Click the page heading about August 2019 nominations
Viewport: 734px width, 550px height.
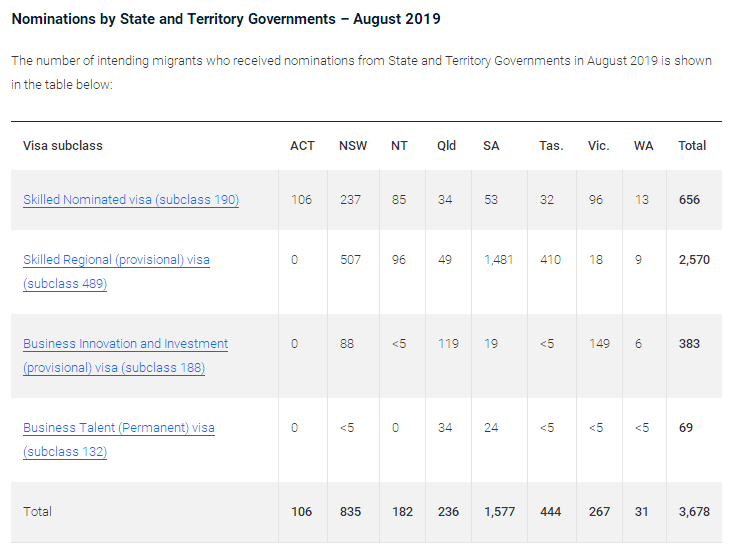226,19
